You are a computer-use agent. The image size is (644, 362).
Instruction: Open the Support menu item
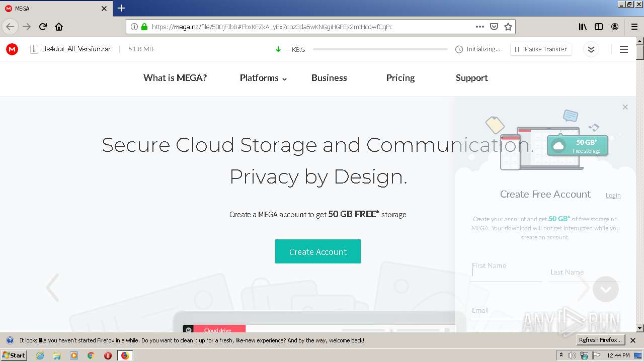click(x=471, y=78)
